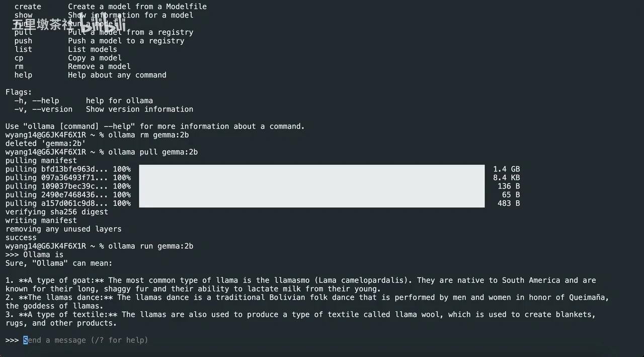This screenshot has height=357, width=644.
Task: Click the bilibili watermark logo
Action: coord(103,23)
